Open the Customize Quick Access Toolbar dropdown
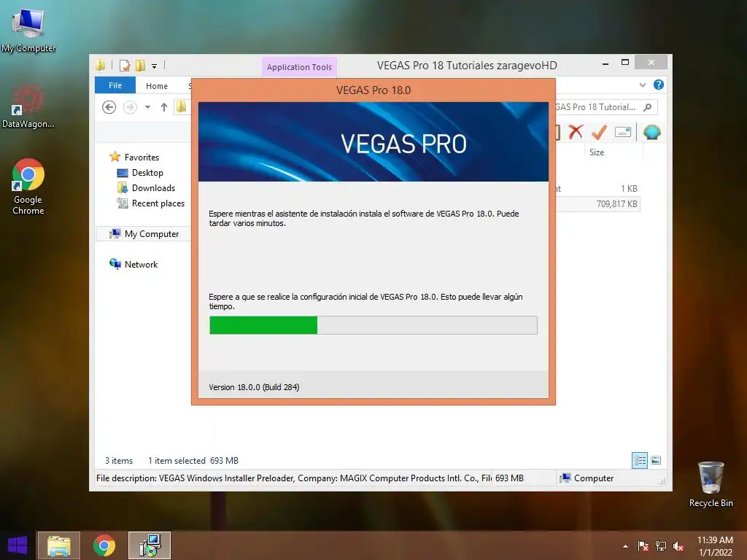 155,66
